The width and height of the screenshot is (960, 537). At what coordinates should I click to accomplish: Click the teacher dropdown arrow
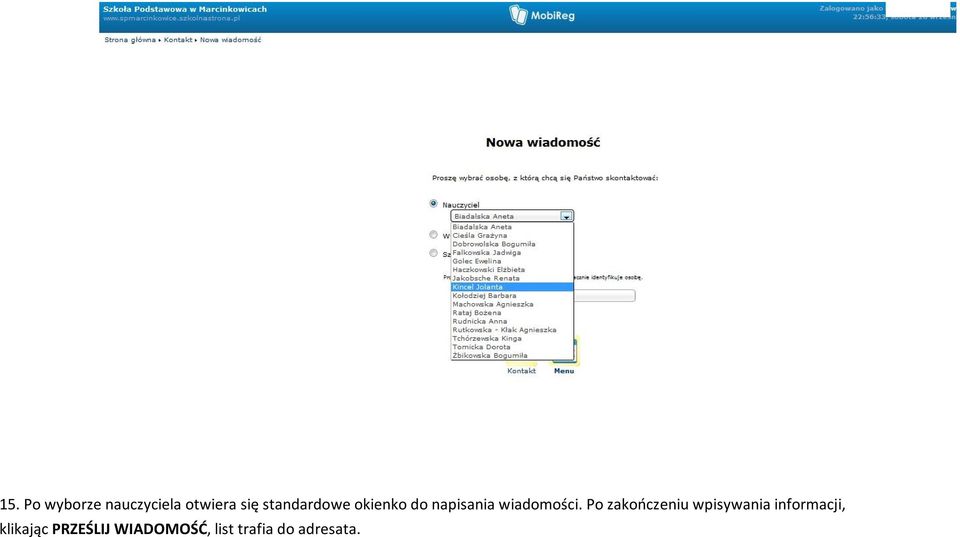pos(566,216)
